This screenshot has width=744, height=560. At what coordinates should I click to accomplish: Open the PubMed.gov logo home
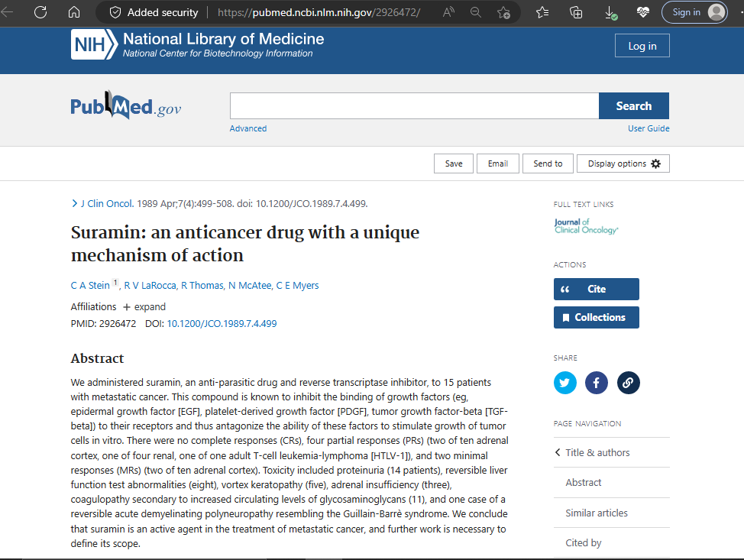coord(126,106)
